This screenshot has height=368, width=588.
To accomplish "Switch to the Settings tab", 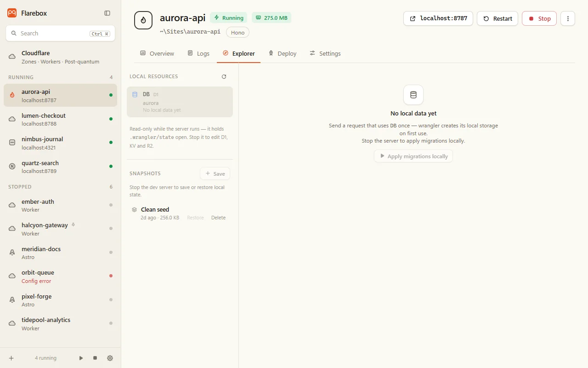I will 325,53.
